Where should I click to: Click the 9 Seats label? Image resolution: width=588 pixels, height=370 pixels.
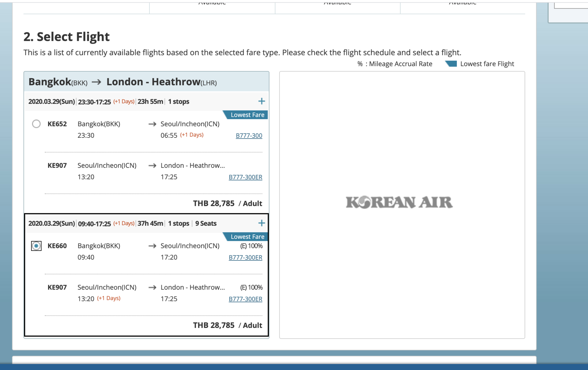click(x=206, y=223)
